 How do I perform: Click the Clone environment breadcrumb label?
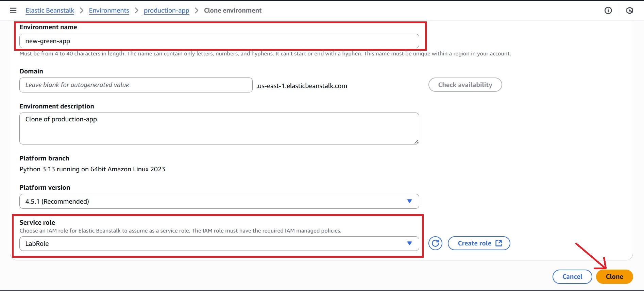[233, 11]
